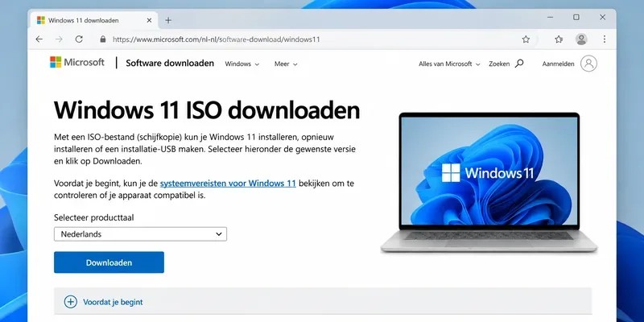The height and width of the screenshot is (322, 644).
Task: Click the padlock site security icon
Action: tap(103, 39)
